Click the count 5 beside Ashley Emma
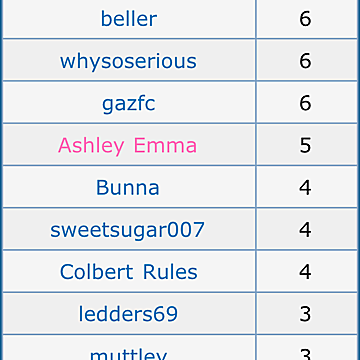This screenshot has width=360, height=360. [305, 146]
